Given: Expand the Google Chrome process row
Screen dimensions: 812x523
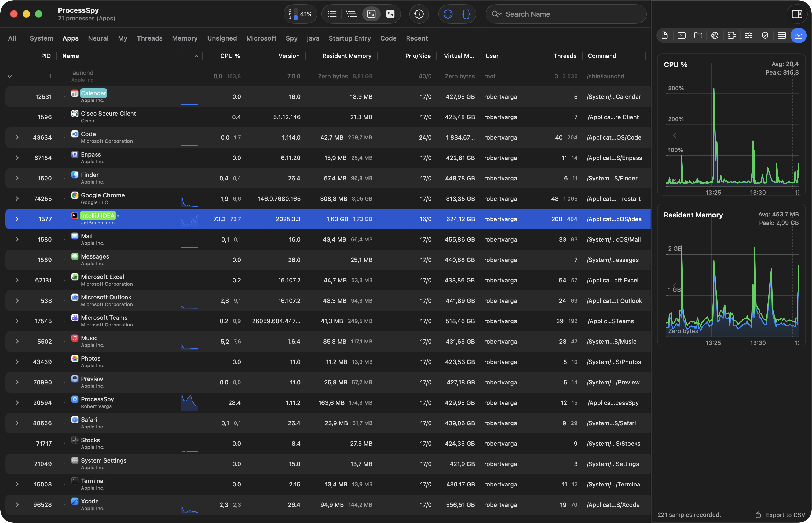Looking at the screenshot, I should pyautogui.click(x=17, y=199).
